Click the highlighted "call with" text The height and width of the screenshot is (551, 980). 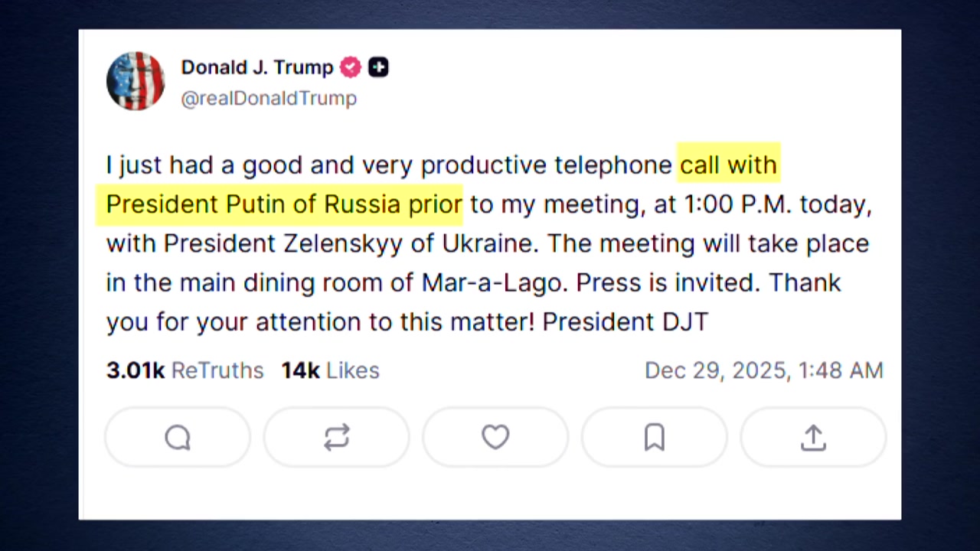point(728,165)
